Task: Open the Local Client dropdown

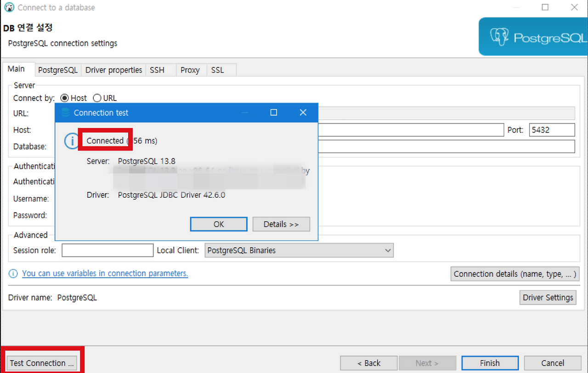Action: [388, 250]
